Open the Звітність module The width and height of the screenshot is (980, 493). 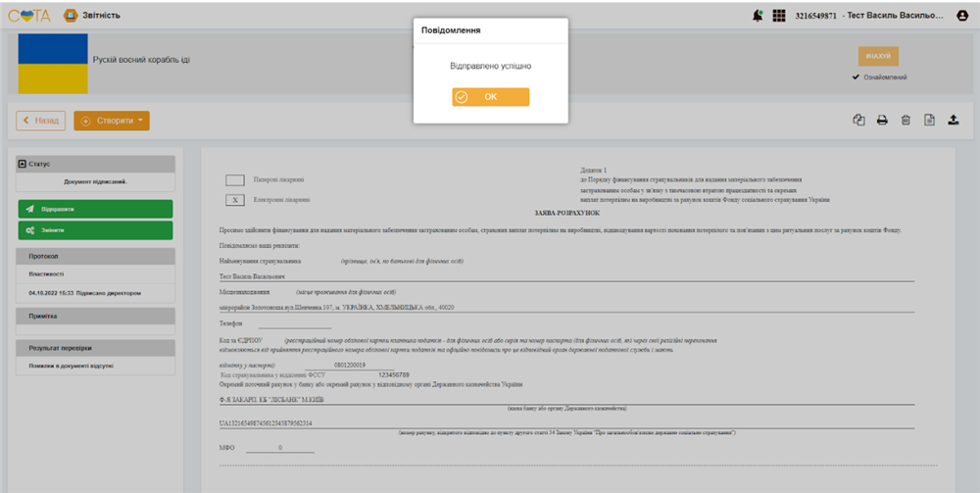(x=92, y=16)
